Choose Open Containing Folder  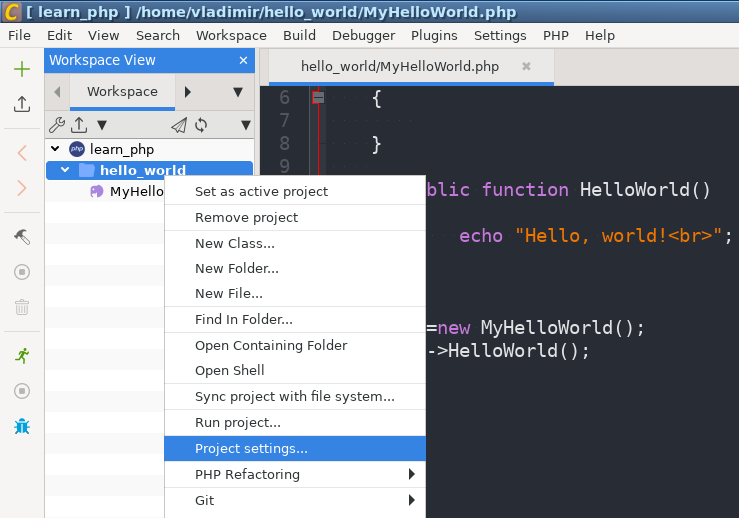295,345
